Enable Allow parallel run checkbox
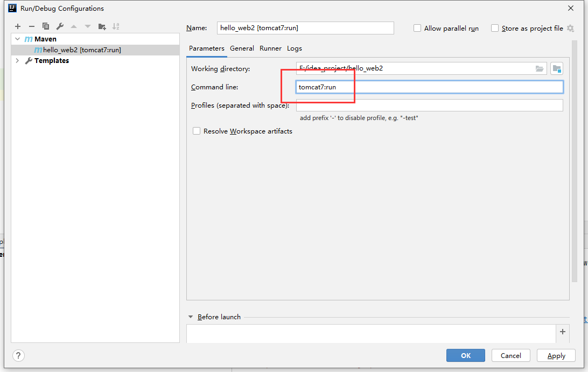The height and width of the screenshot is (372, 588). tap(417, 28)
